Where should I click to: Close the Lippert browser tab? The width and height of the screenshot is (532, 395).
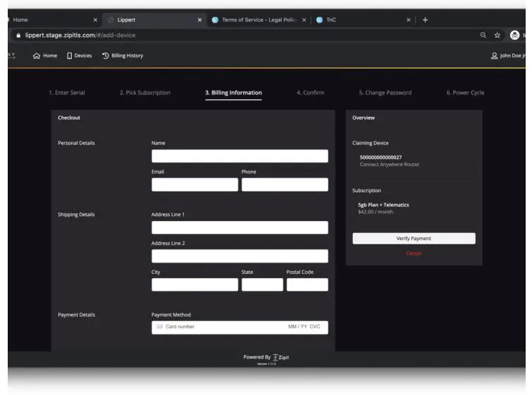click(x=199, y=20)
